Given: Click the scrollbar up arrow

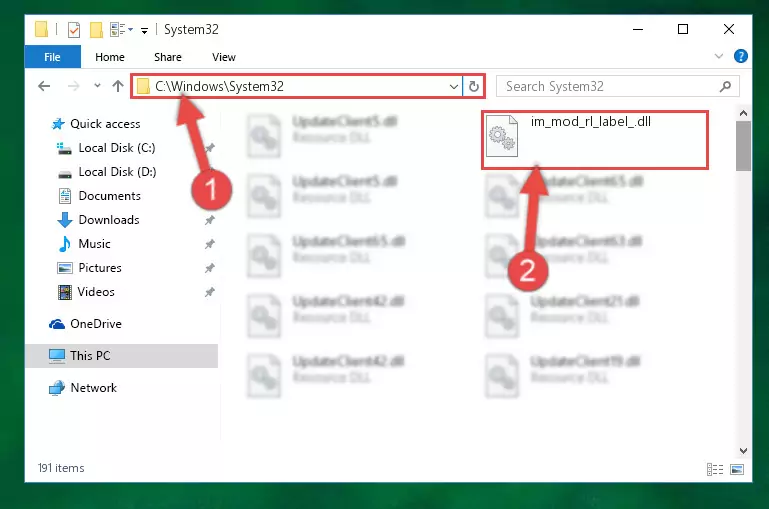Looking at the screenshot, I should pos(743,113).
